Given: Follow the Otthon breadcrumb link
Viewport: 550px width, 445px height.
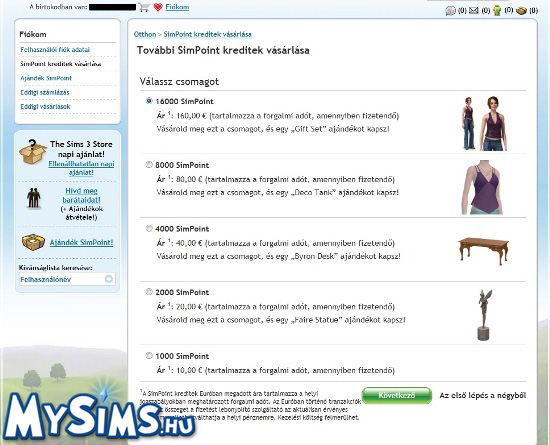Looking at the screenshot, I should [145, 34].
